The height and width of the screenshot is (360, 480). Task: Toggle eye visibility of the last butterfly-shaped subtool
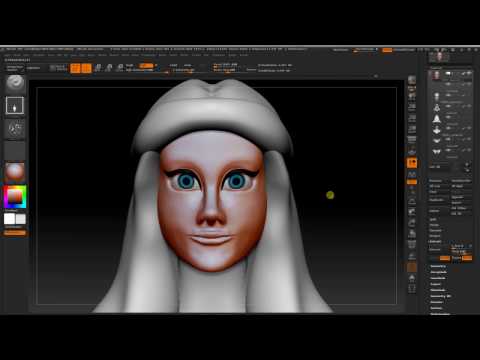coord(469,150)
